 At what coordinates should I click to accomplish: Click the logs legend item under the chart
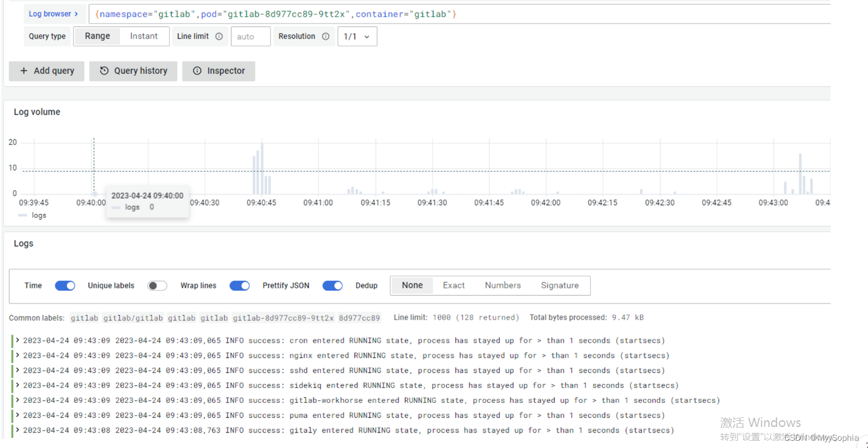click(33, 215)
